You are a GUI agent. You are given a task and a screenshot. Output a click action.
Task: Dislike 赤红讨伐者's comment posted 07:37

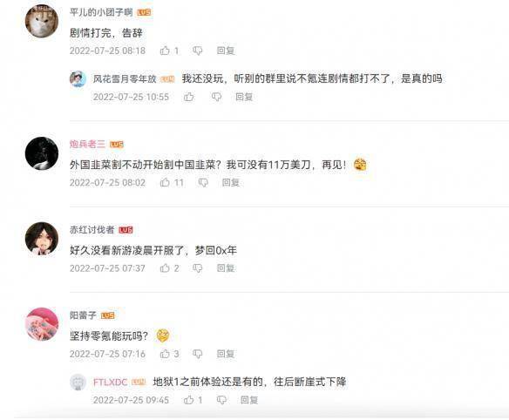197,268
